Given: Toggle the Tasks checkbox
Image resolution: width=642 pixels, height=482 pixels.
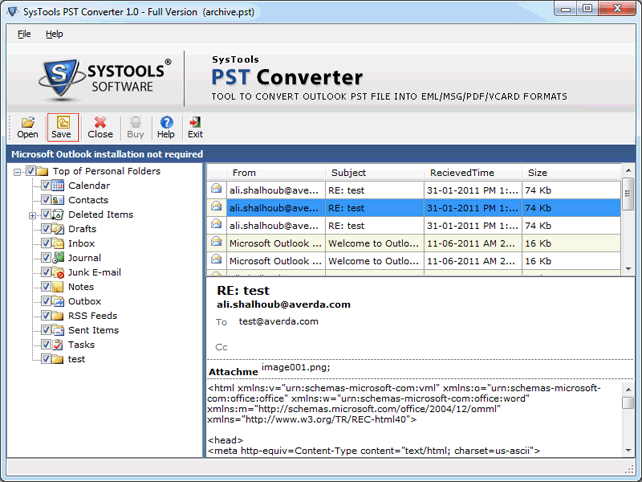Looking at the screenshot, I should pyautogui.click(x=46, y=344).
